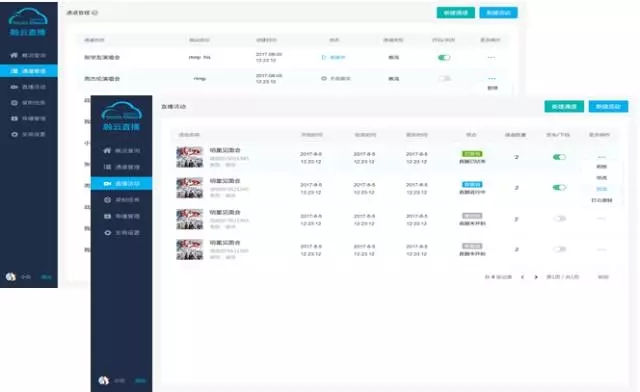Open the more-actions ellipsis on first event row
Image resolution: width=640 pixels, height=392 pixels.
pos(601,157)
